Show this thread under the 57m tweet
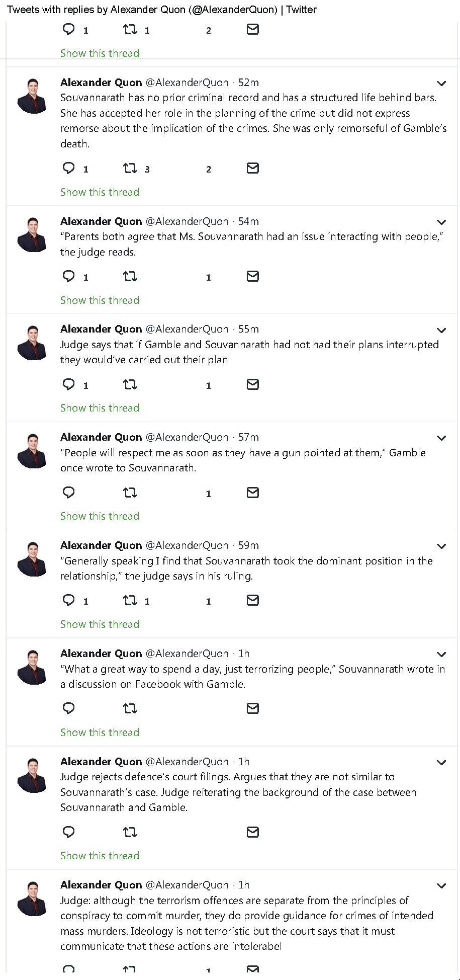 (100, 516)
